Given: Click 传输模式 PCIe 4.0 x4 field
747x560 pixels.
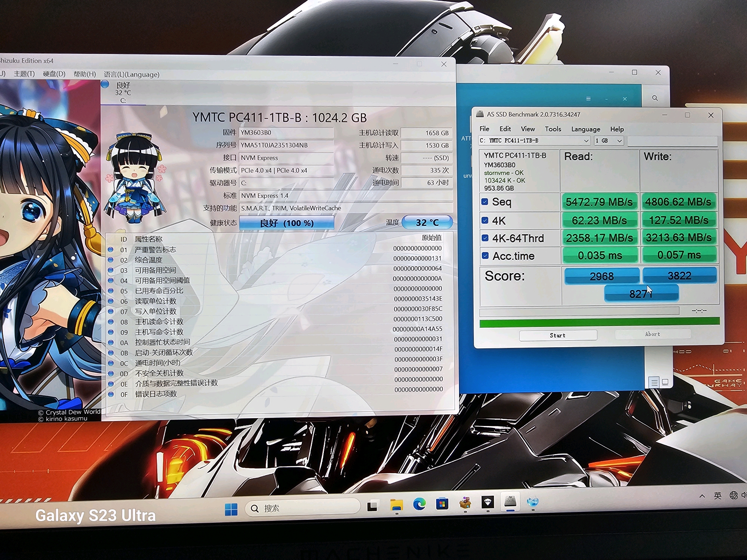Looking at the screenshot, I should click(x=286, y=170).
